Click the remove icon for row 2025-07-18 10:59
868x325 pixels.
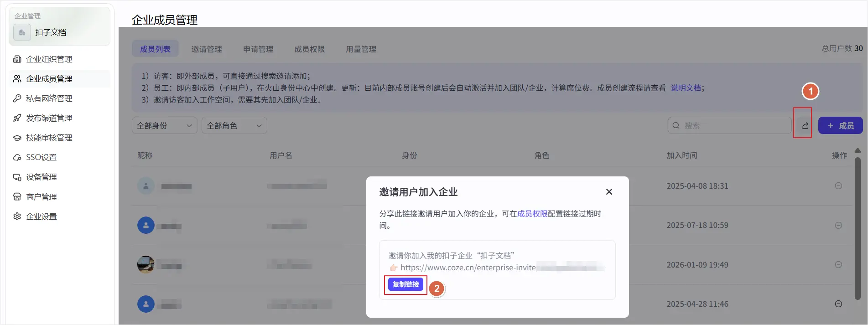click(838, 225)
